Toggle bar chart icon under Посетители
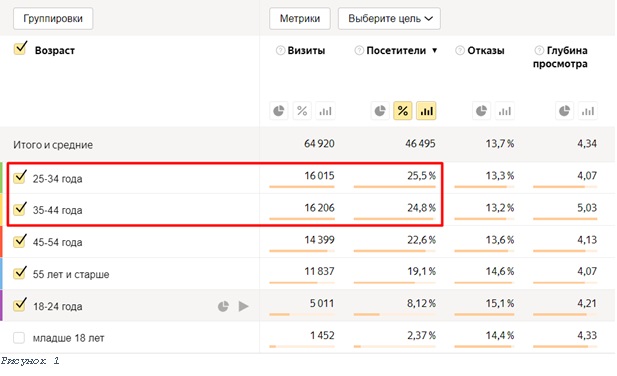617x376 pixels. click(427, 111)
